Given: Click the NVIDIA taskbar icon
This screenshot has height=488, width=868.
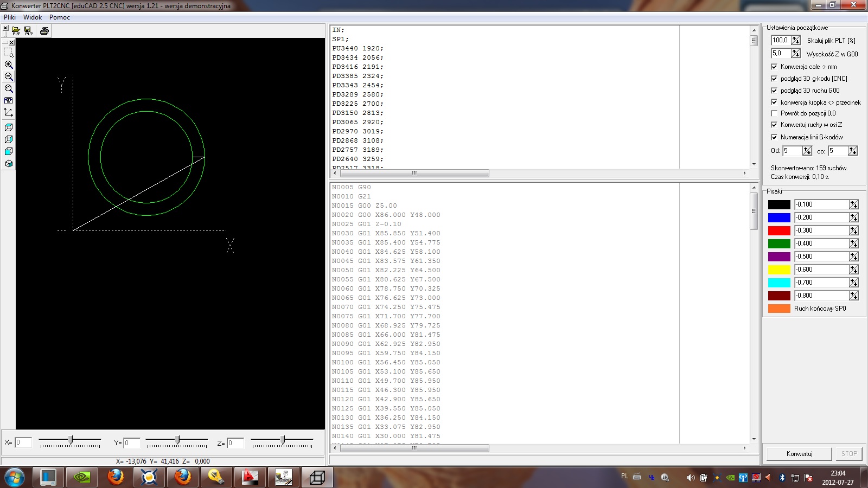Looking at the screenshot, I should pos(81,478).
